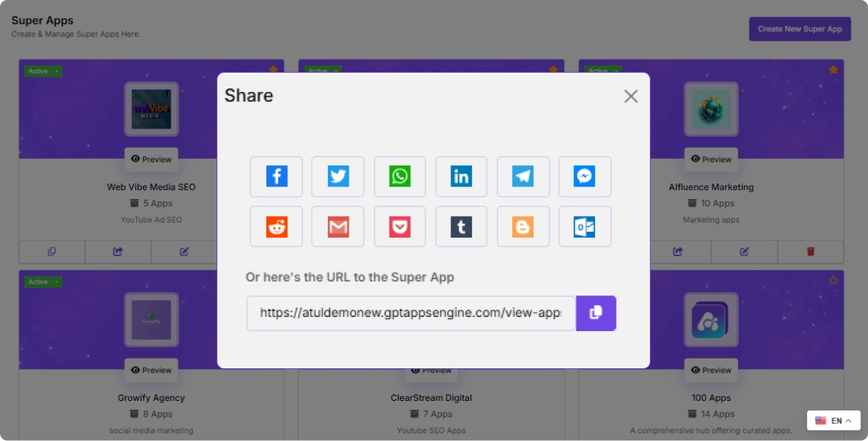This screenshot has height=441, width=868.
Task: Share the Super App on Facebook
Action: click(x=276, y=177)
